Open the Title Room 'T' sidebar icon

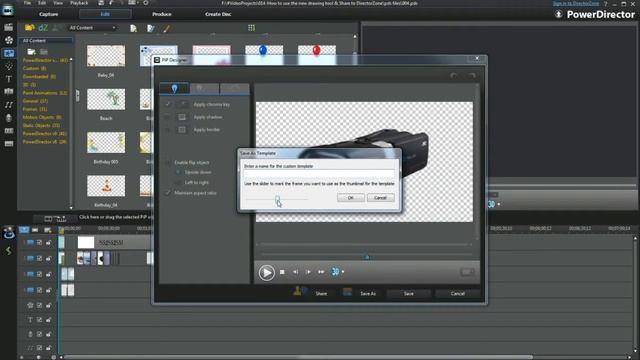(x=8, y=79)
